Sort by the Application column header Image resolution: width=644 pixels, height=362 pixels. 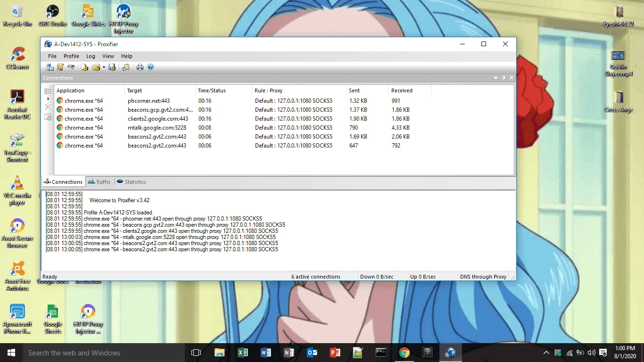[x=89, y=90]
